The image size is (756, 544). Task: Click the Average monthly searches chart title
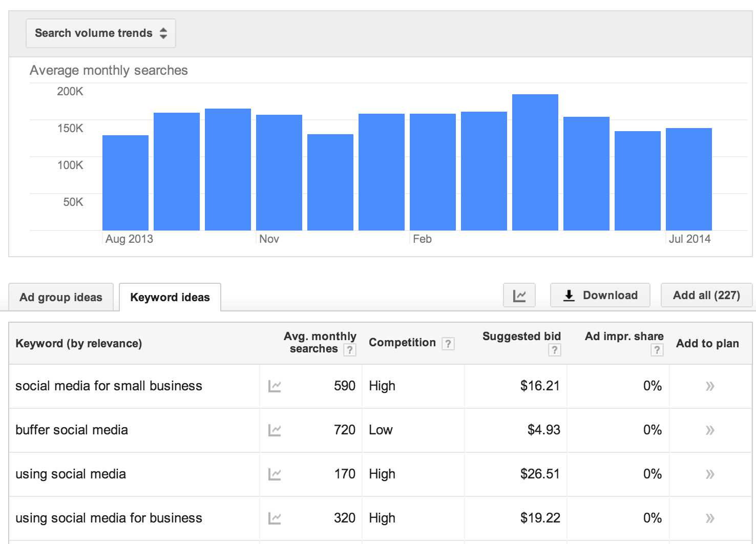[109, 70]
